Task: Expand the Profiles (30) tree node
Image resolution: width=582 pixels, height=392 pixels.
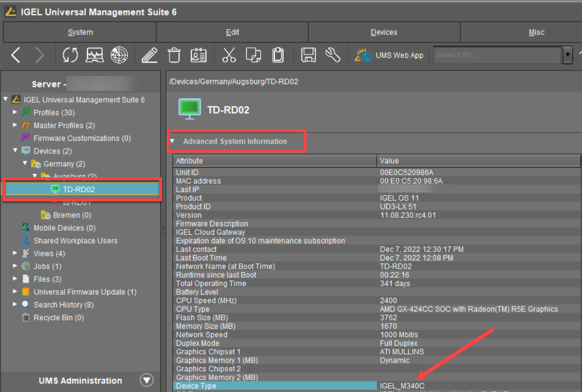Action: 15,112
